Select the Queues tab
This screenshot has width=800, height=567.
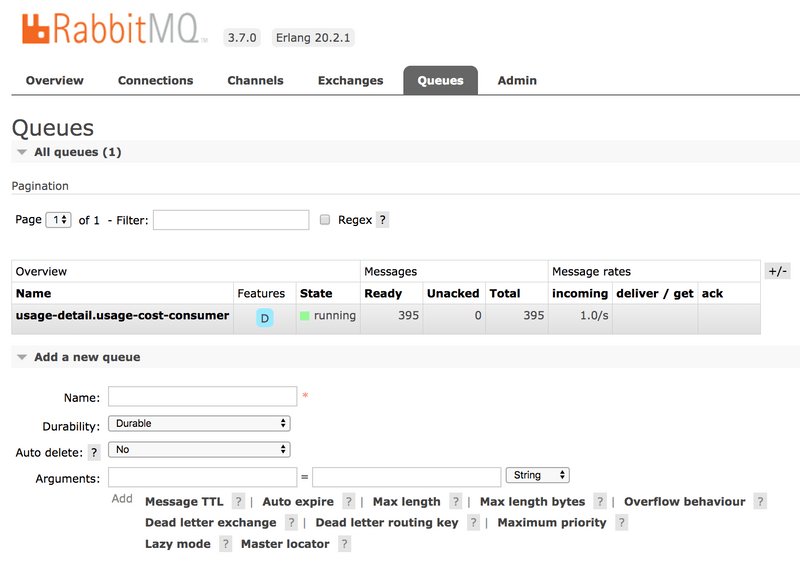point(440,81)
